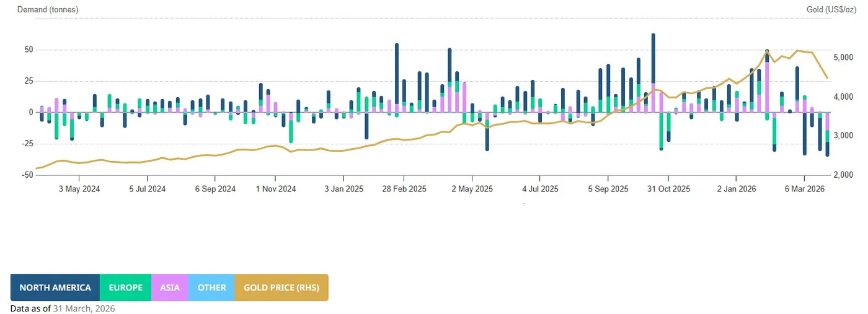This screenshot has width=868, height=314.
Task: Select the 4 Jul 2025 date label
Action: coord(540,188)
